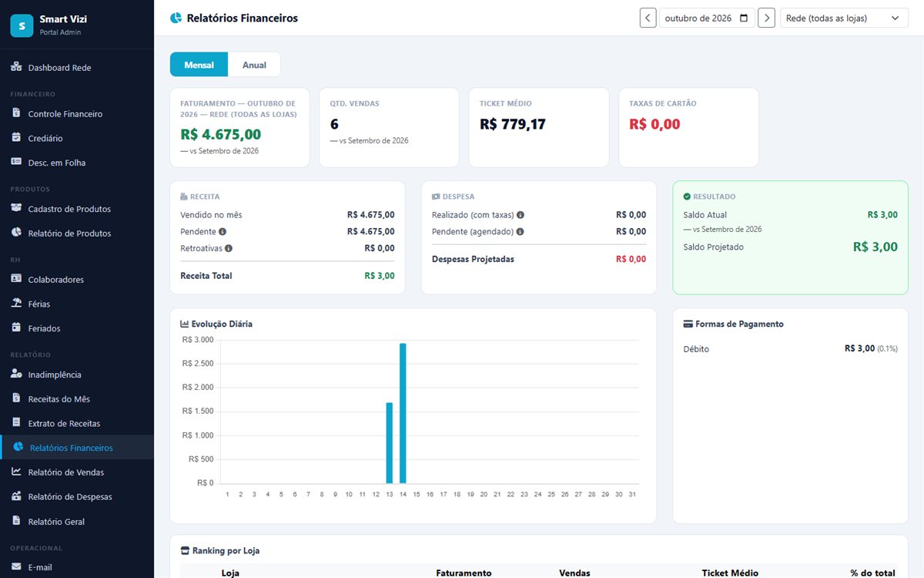
Task: Click the Extrato de Receitas icon
Action: tap(16, 423)
